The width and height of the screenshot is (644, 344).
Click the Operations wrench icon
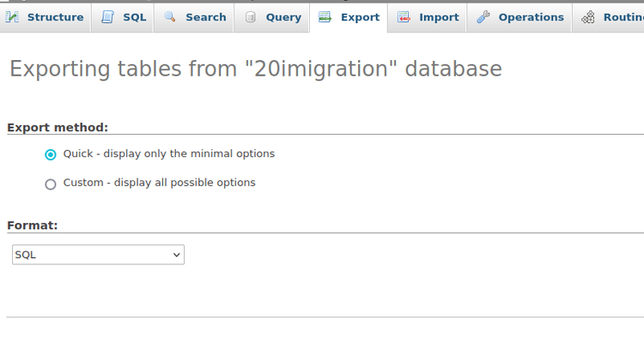(483, 17)
